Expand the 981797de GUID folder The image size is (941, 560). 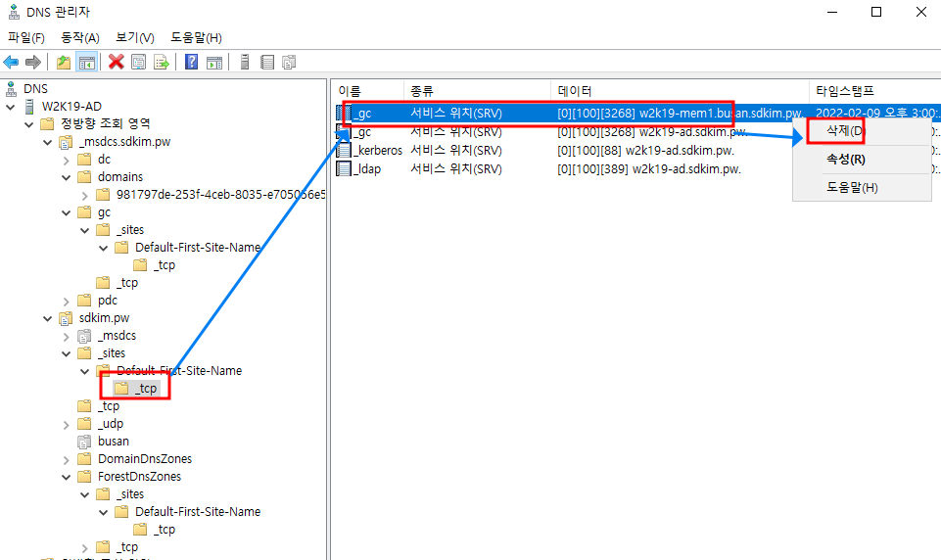[x=84, y=195]
